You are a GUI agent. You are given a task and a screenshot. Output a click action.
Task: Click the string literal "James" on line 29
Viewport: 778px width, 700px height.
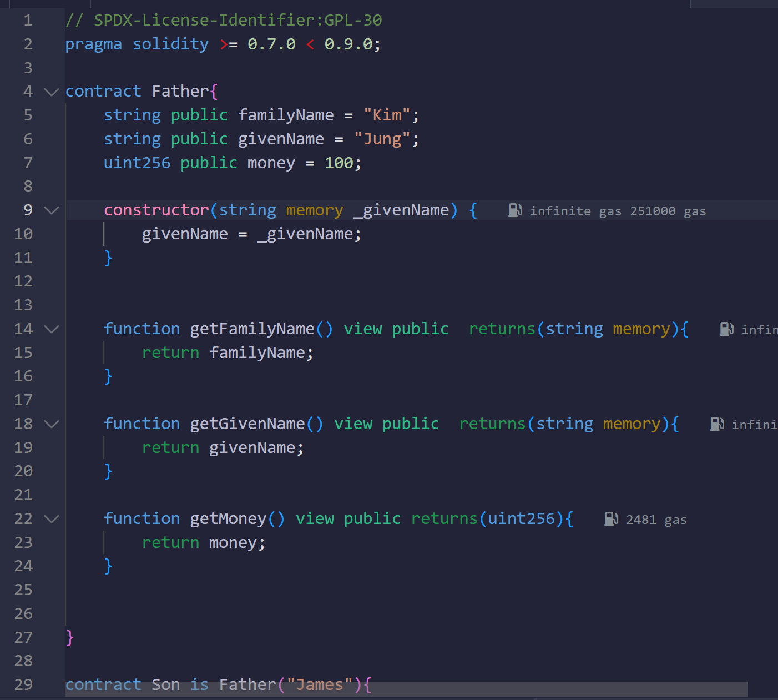(x=320, y=685)
